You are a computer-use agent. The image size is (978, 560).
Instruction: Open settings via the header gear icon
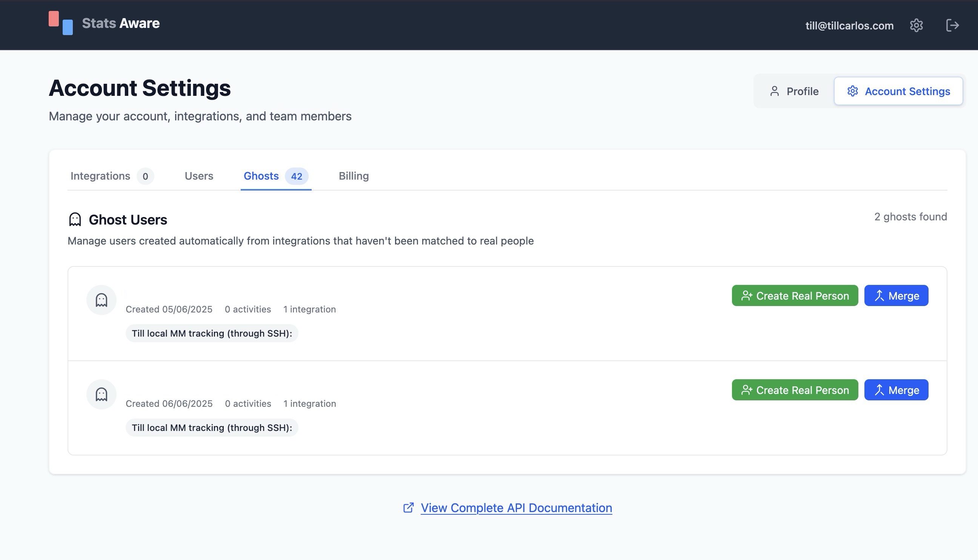point(916,25)
